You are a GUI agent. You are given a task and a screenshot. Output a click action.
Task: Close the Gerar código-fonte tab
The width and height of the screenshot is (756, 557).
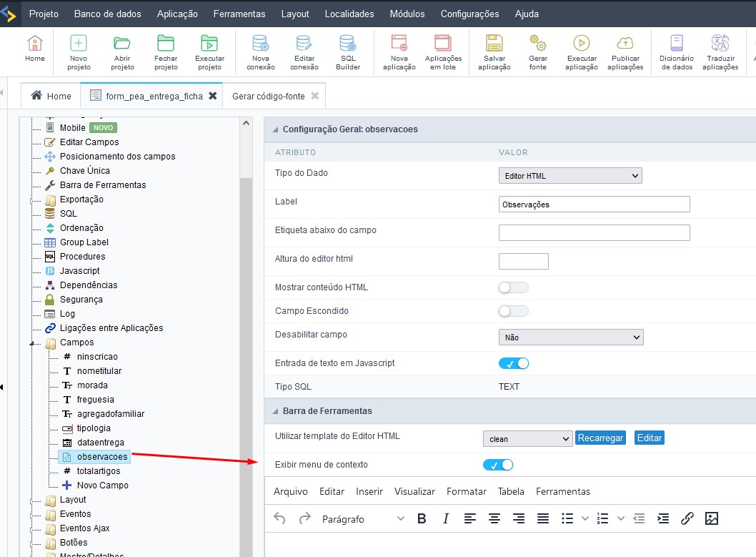[315, 96]
